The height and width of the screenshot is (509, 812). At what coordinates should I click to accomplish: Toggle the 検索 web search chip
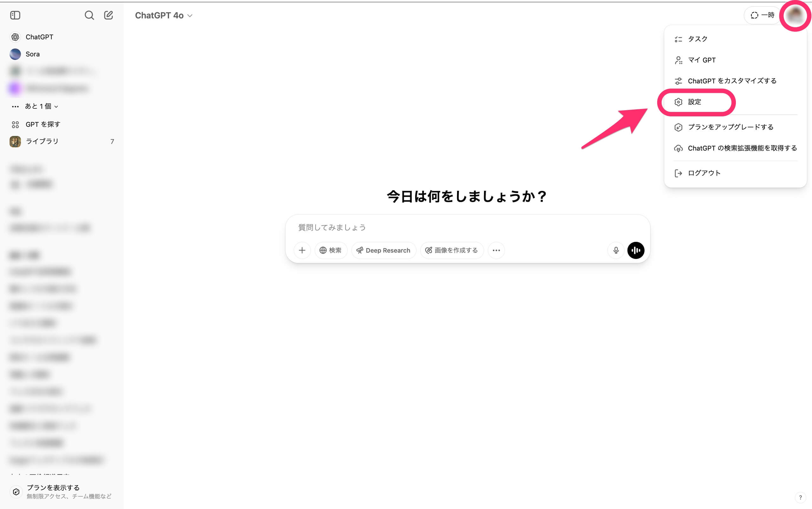[x=331, y=250]
